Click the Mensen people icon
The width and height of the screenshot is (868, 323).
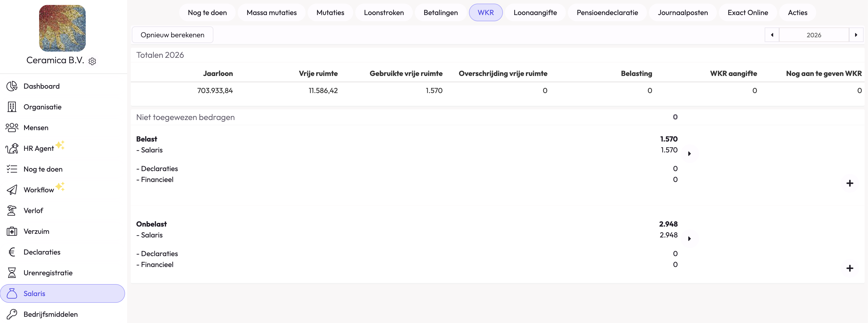tap(12, 128)
